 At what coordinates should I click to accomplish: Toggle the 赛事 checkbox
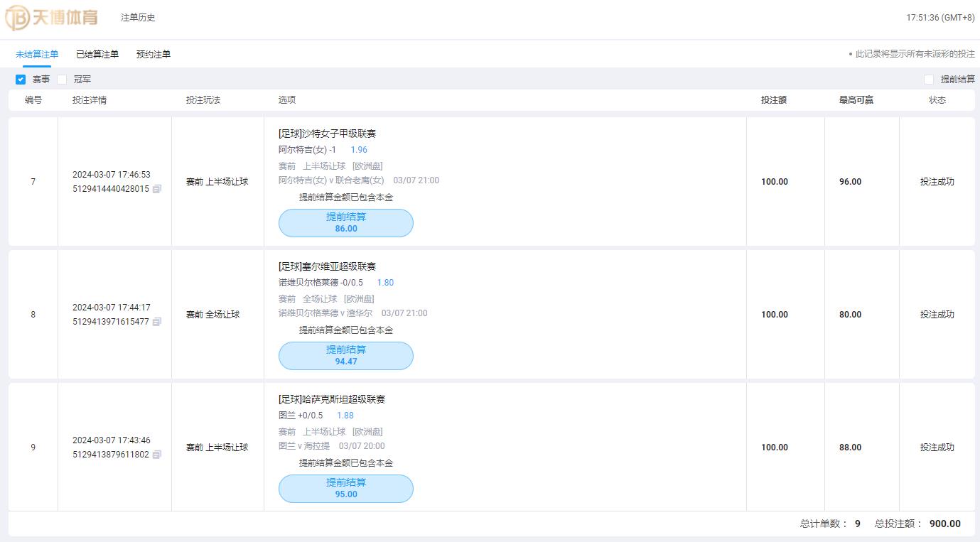[21, 80]
